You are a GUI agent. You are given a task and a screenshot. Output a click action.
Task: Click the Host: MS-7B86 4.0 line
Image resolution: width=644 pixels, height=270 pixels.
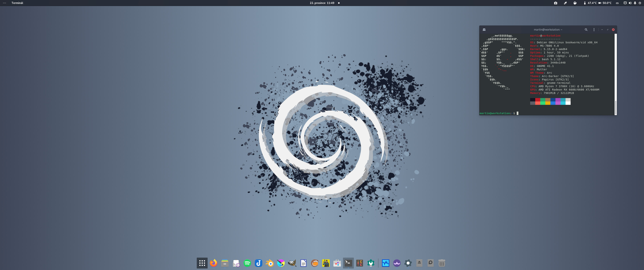[x=544, y=46]
